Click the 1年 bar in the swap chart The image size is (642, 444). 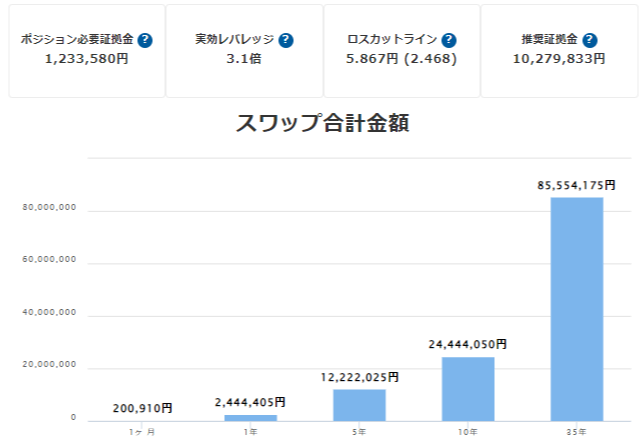pyautogui.click(x=250, y=417)
